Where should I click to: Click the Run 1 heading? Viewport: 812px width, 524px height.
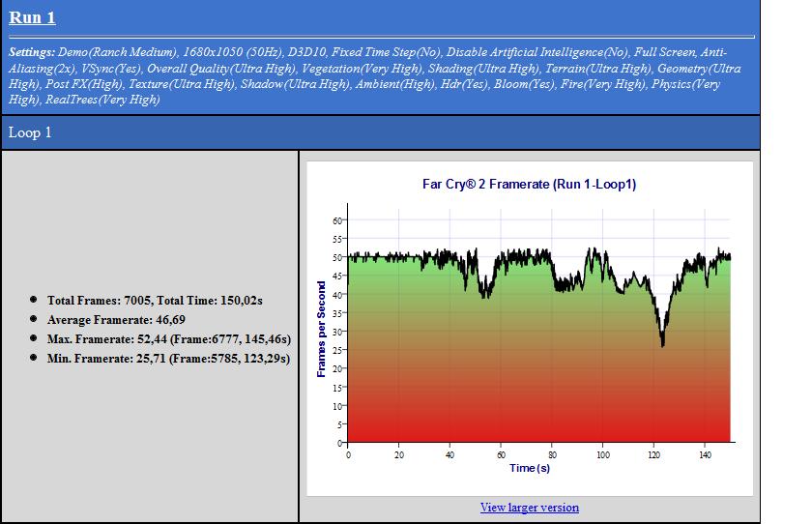click(x=32, y=17)
